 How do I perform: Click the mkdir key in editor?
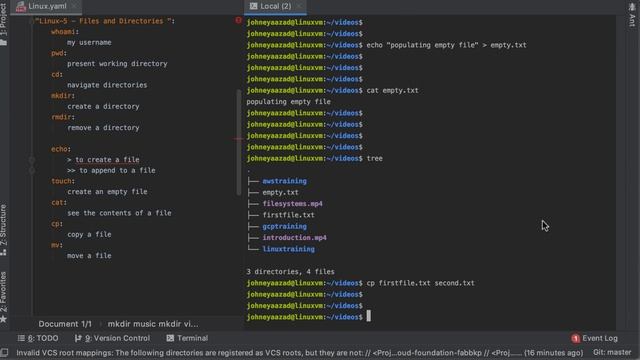(61, 96)
